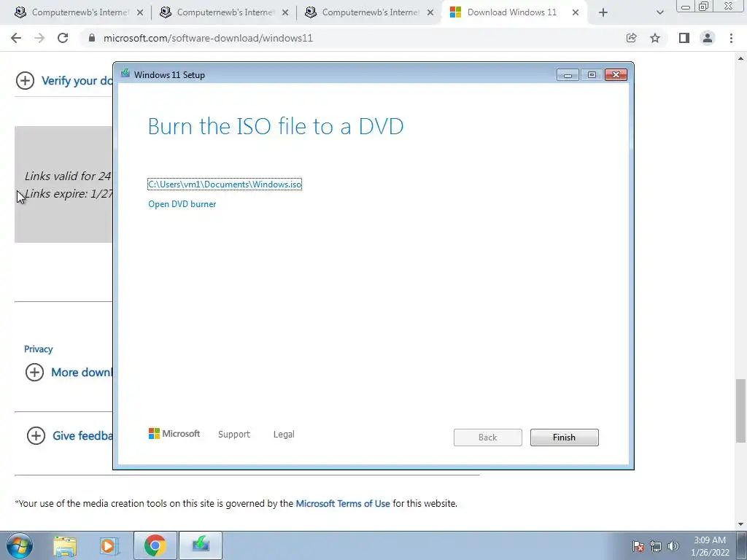Close the first Computernewb tab
This screenshot has height=560, width=747.
pyautogui.click(x=140, y=13)
